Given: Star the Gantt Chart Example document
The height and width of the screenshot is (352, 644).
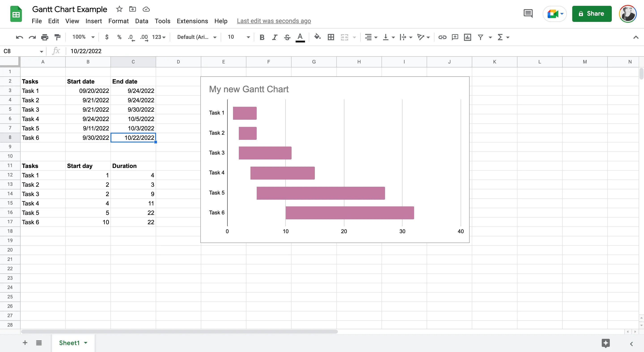Looking at the screenshot, I should [119, 9].
